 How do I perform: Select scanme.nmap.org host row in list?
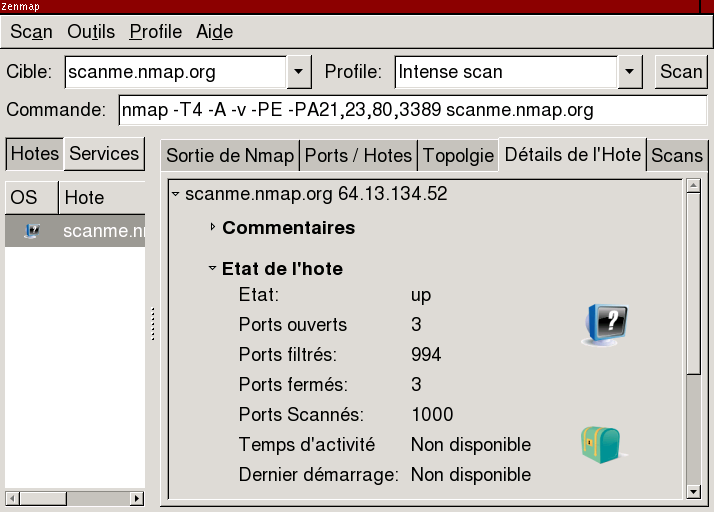pos(75,231)
